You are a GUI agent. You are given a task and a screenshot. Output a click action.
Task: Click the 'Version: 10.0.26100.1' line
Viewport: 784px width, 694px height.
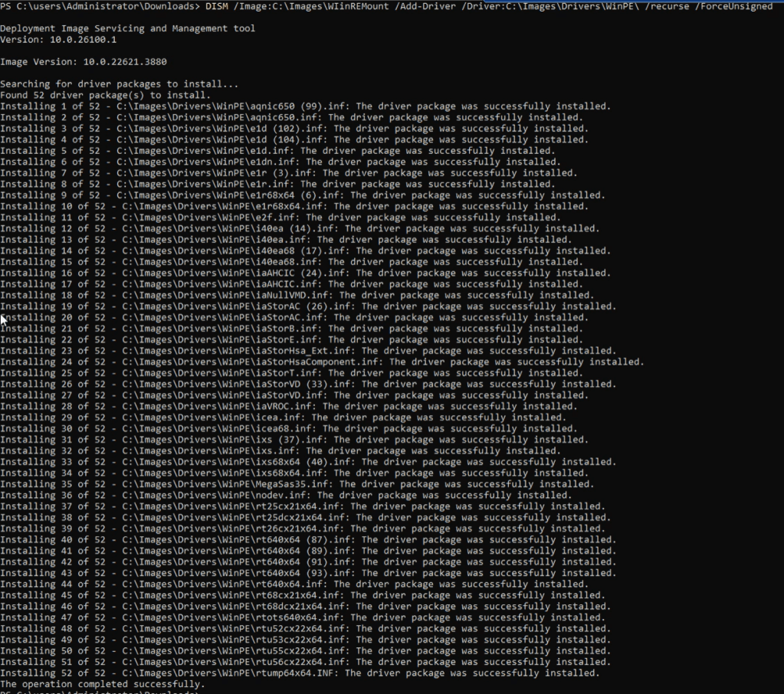coord(58,40)
